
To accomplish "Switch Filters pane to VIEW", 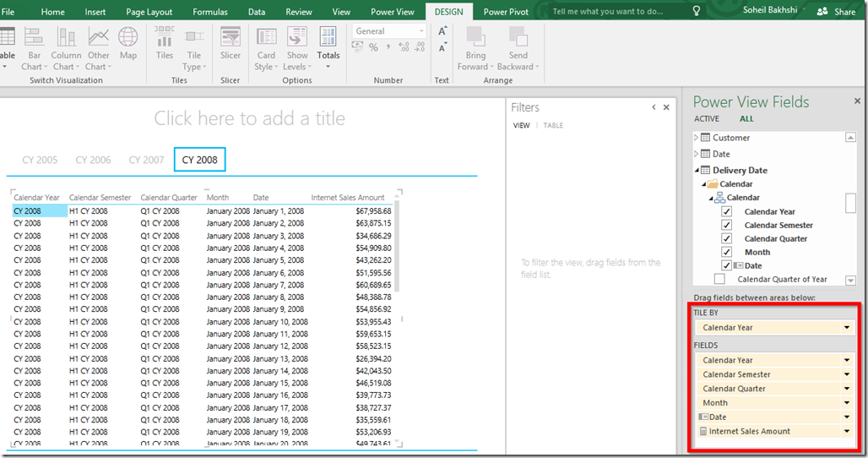I will [x=522, y=125].
